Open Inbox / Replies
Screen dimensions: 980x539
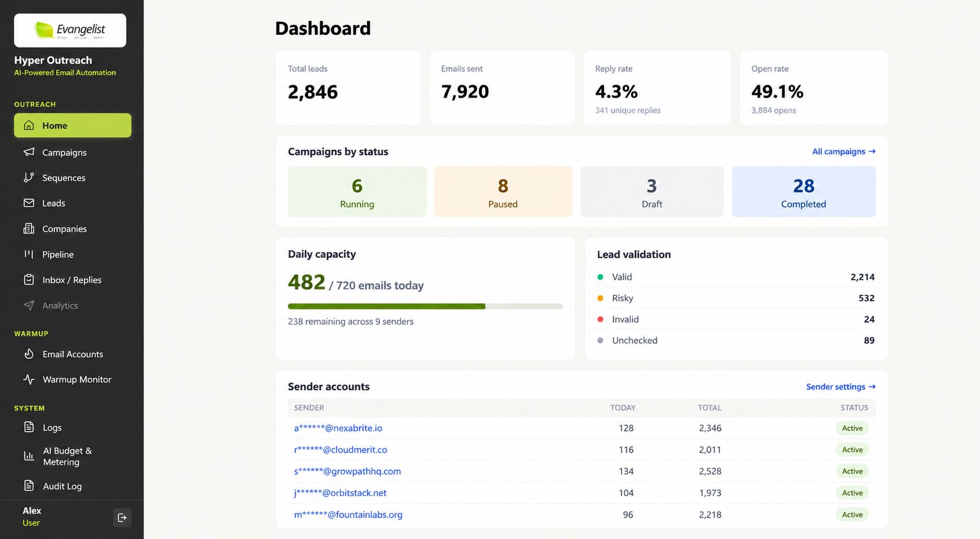(x=72, y=280)
